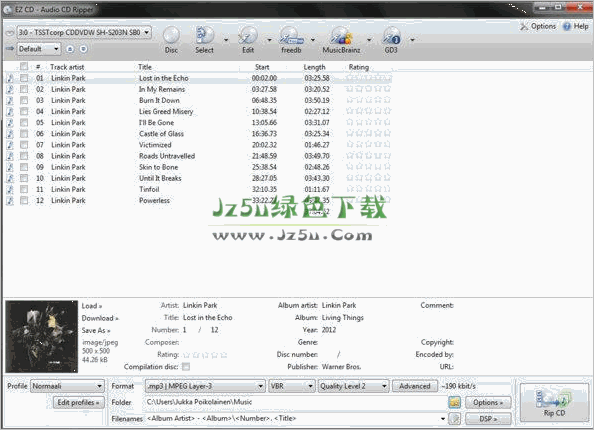Select the Roads Untravelled track title
Image resolution: width=594 pixels, height=430 pixels.
point(167,156)
